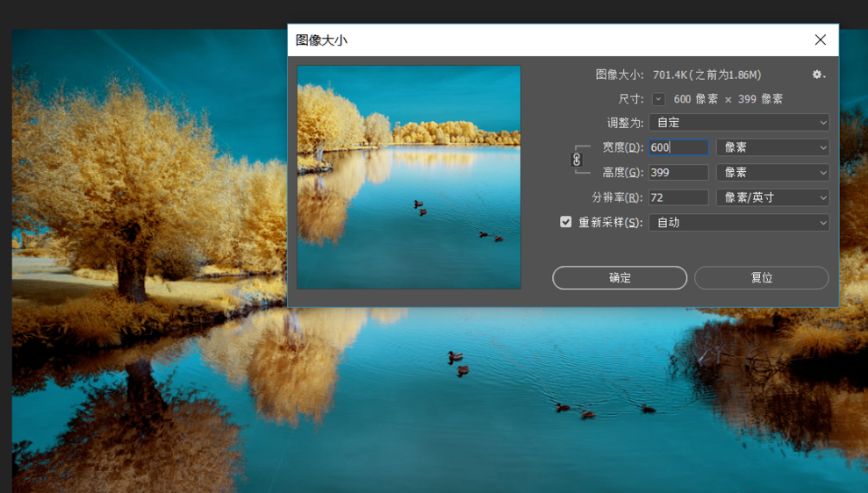Toggle the constrain proportions chain link icon
This screenshot has height=493, width=868.
point(577,160)
